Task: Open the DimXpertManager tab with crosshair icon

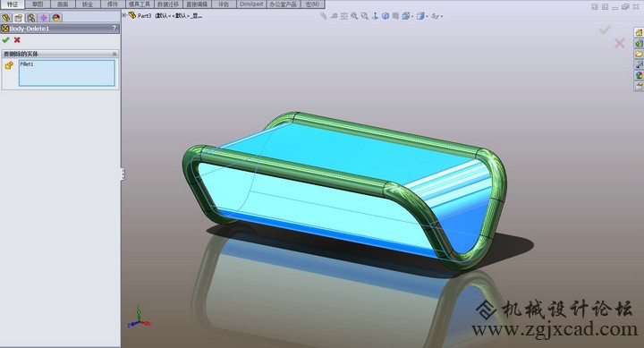Action: tap(44, 18)
